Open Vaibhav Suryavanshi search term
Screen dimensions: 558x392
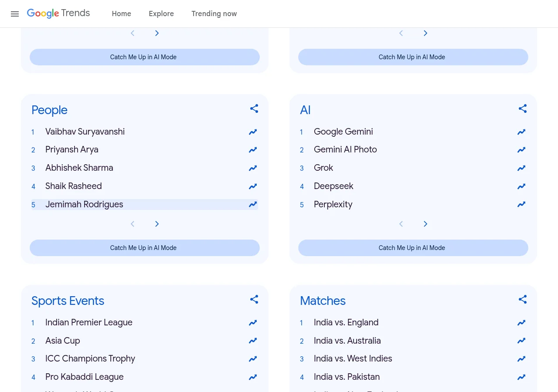pyautogui.click(x=85, y=132)
